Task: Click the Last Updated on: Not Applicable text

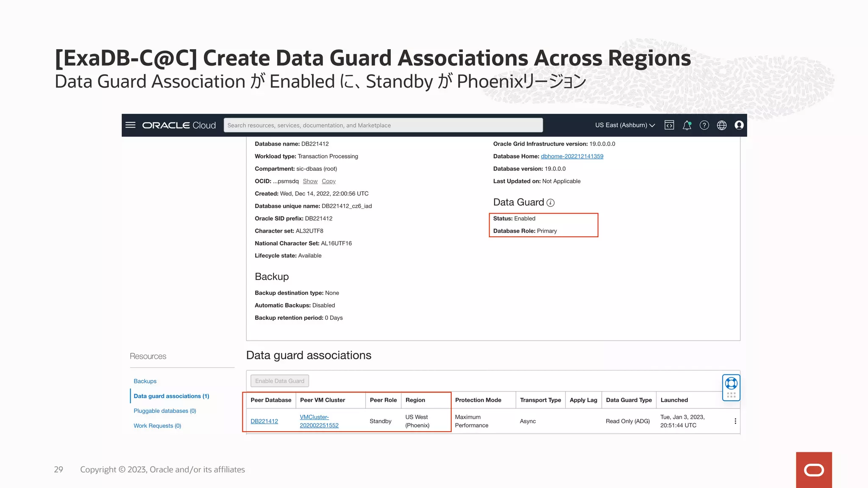Action: (537, 181)
